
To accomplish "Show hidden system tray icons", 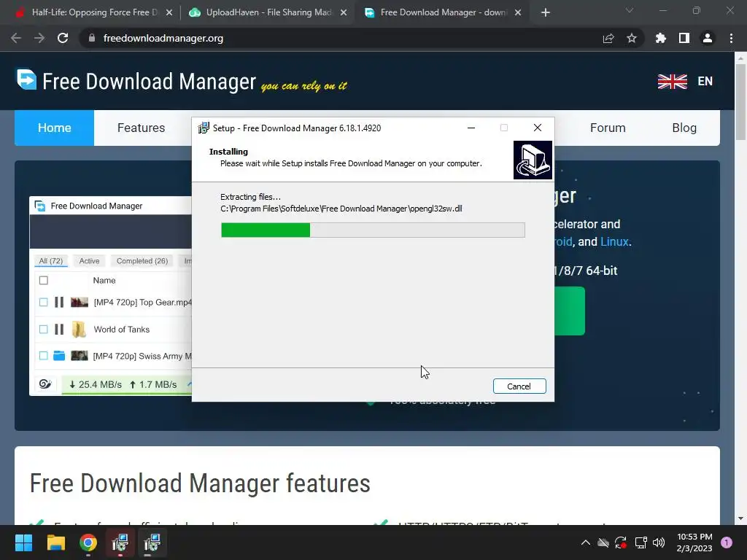I will click(x=586, y=542).
